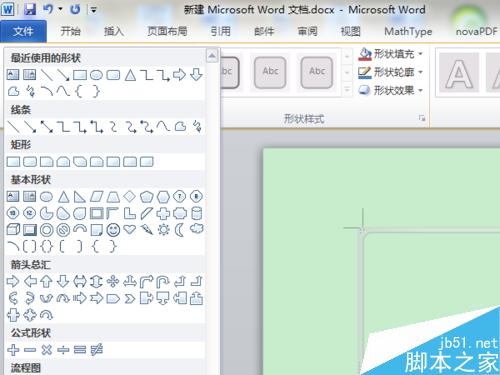This screenshot has width=500, height=375.
Task: Pick the text box shape in recent shapes
Action: coord(13,75)
